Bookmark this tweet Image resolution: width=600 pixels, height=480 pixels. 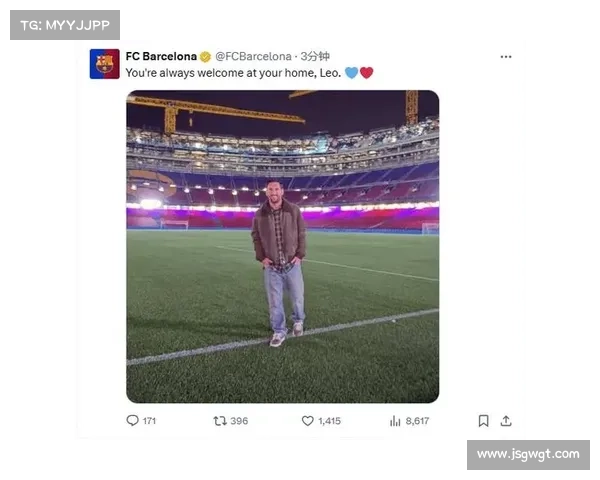[x=483, y=421]
